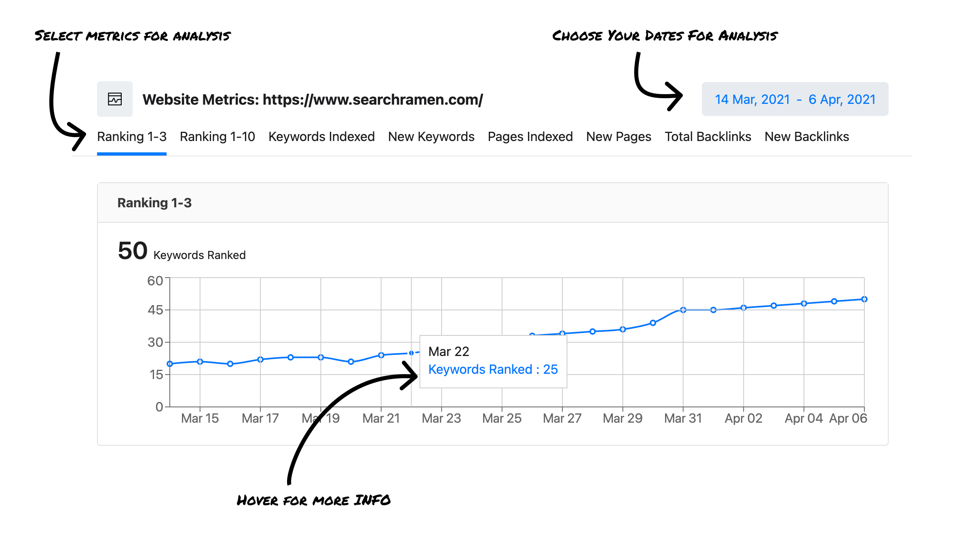The width and height of the screenshot is (980, 533).
Task: Click the Mar 31 data point on chart
Action: click(683, 310)
